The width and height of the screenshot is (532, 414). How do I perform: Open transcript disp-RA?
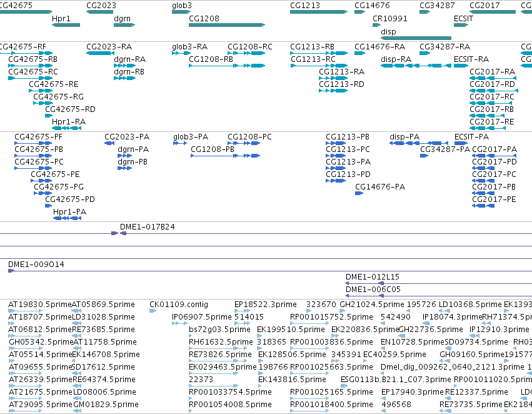pos(396,59)
